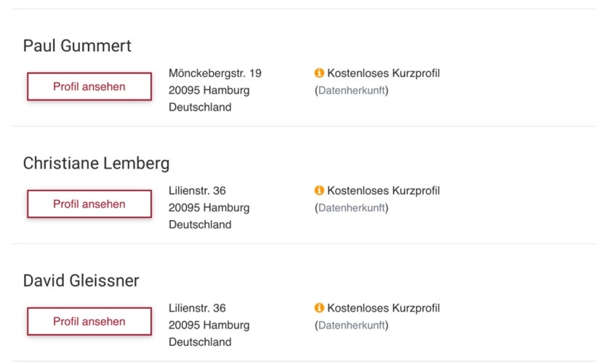This screenshot has height=364, width=615.
Task: Click the David Gleissner name heading
Action: [81, 281]
